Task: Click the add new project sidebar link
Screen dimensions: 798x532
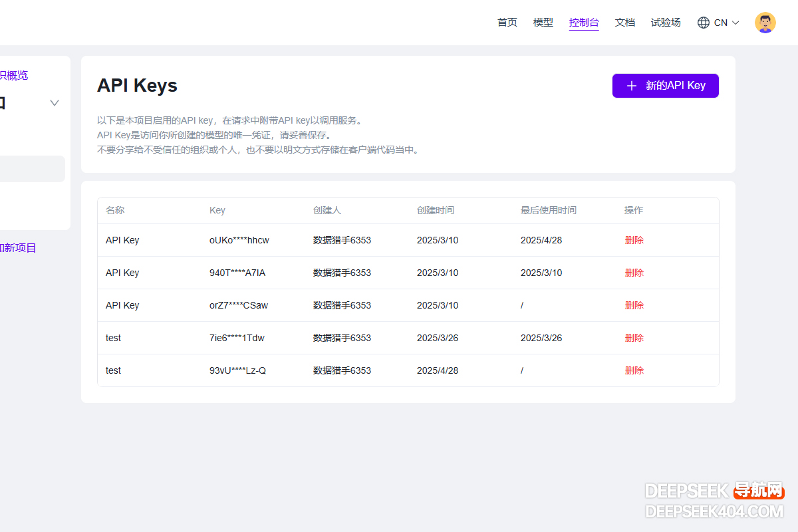Action: [19, 248]
